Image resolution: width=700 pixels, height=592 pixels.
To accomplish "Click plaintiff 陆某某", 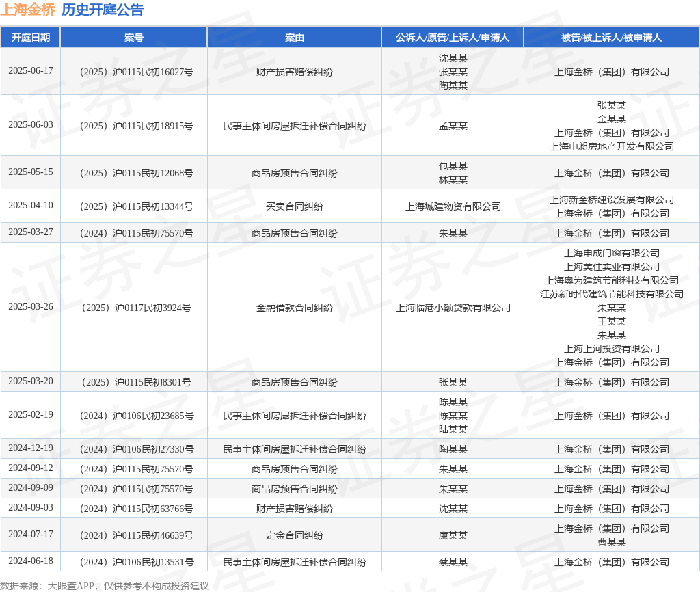I will 453,429.
